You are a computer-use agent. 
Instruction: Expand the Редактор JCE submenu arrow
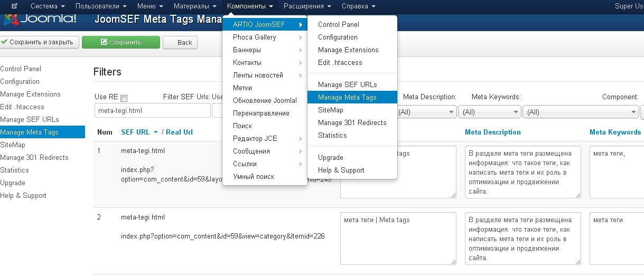tap(301, 139)
